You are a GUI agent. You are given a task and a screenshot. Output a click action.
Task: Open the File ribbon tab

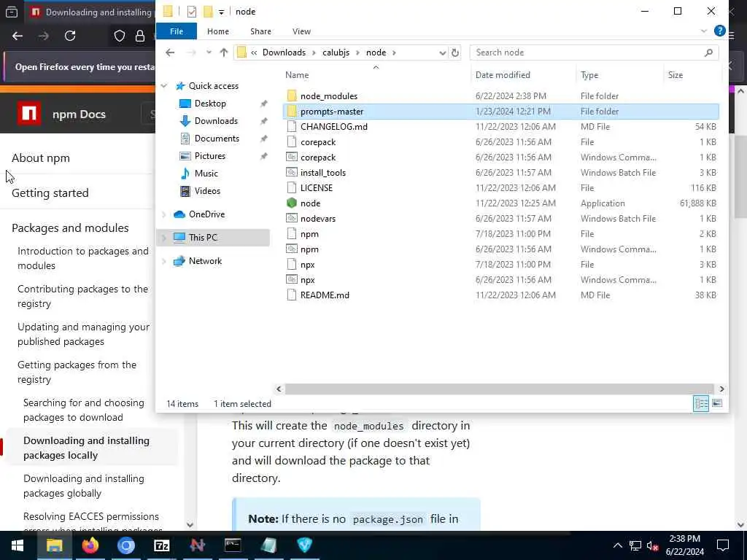pos(177,31)
